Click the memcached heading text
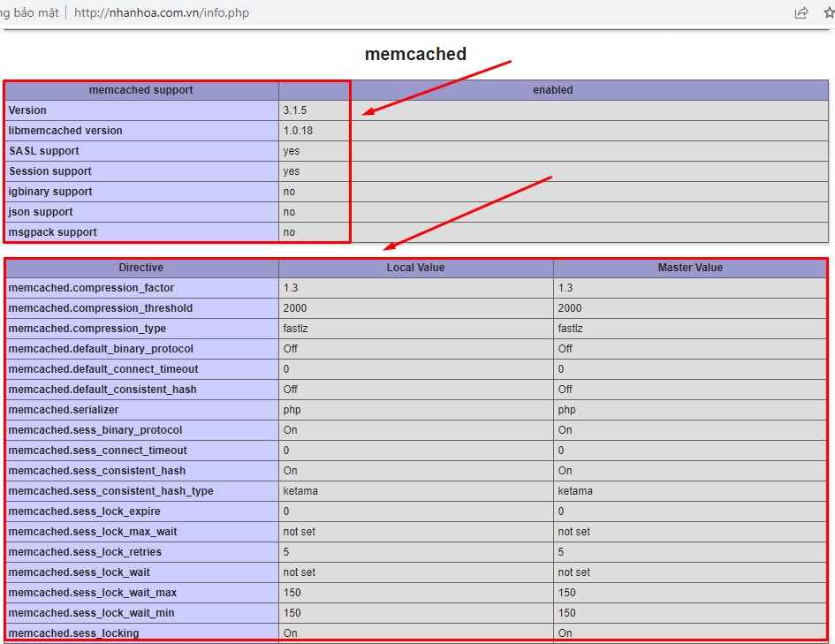The height and width of the screenshot is (644, 835). click(x=414, y=54)
